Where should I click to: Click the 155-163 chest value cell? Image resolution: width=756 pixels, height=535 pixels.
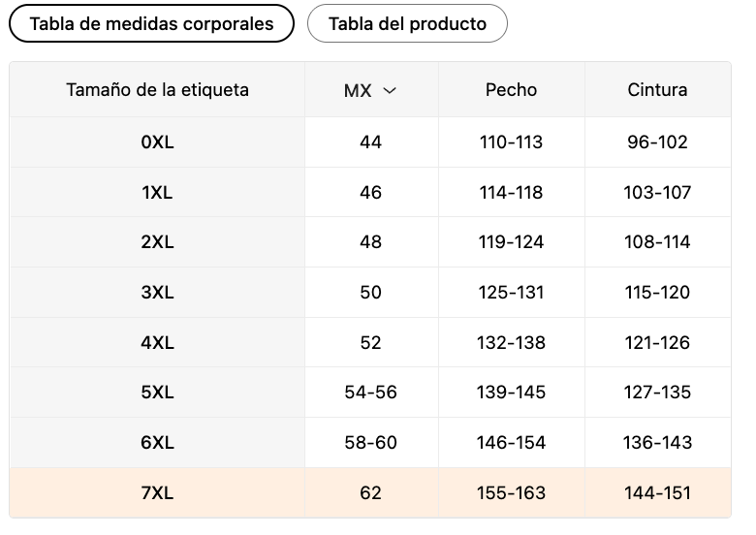[x=511, y=492]
